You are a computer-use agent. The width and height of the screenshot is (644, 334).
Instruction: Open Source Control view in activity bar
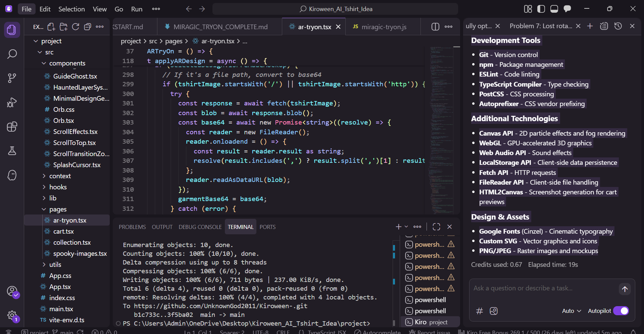pyautogui.click(x=12, y=78)
